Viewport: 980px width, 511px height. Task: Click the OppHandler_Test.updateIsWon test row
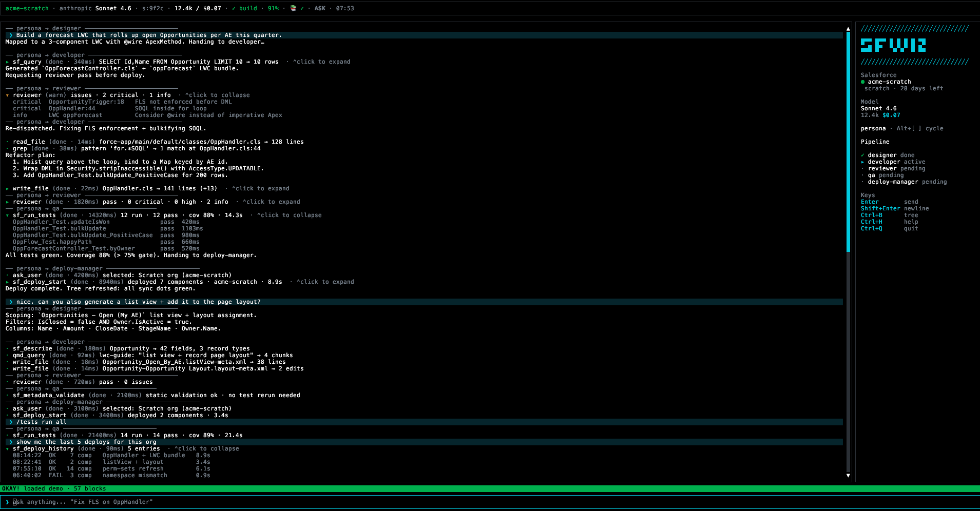coord(106,222)
